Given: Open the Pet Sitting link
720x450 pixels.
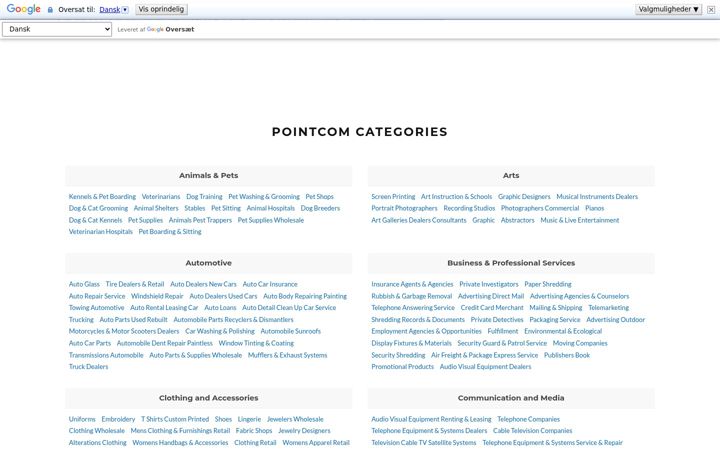Looking at the screenshot, I should point(226,208).
